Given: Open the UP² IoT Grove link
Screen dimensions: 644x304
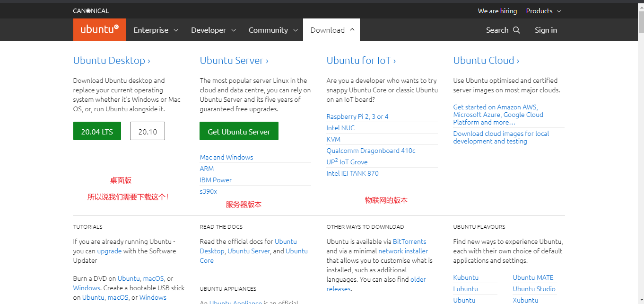Looking at the screenshot, I should (347, 162).
